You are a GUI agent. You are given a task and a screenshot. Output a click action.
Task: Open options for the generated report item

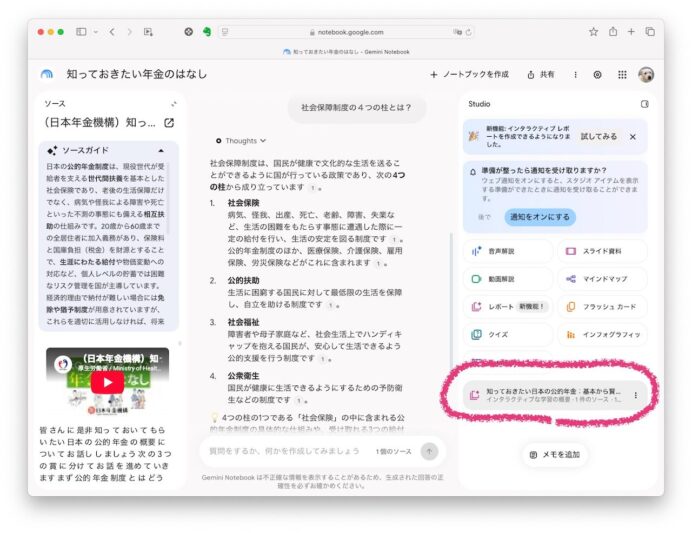636,395
